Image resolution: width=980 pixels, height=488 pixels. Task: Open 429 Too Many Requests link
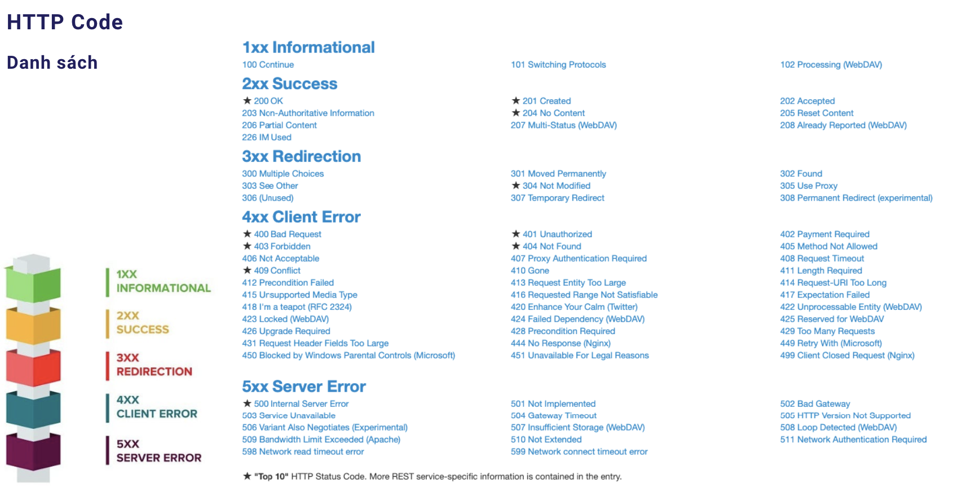[x=827, y=331]
